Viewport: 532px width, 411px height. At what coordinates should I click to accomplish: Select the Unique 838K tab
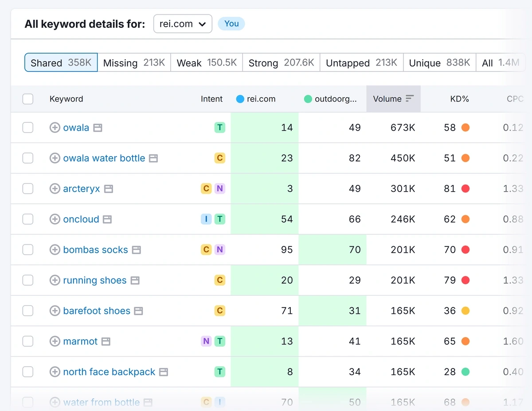pos(439,63)
